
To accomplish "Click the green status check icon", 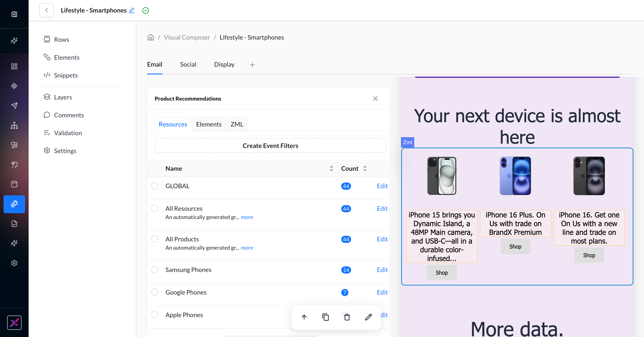I will pyautogui.click(x=146, y=11).
